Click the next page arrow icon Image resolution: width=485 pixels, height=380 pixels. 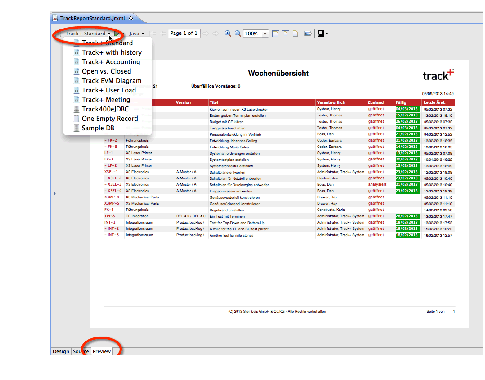[x=206, y=33]
